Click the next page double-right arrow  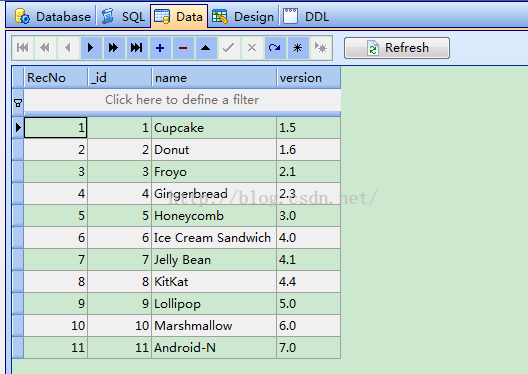(x=114, y=48)
